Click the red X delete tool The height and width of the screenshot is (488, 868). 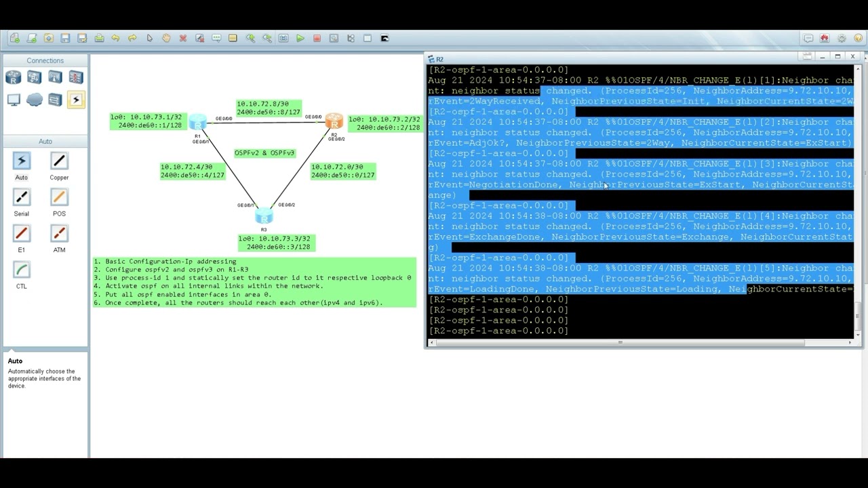pos(183,39)
